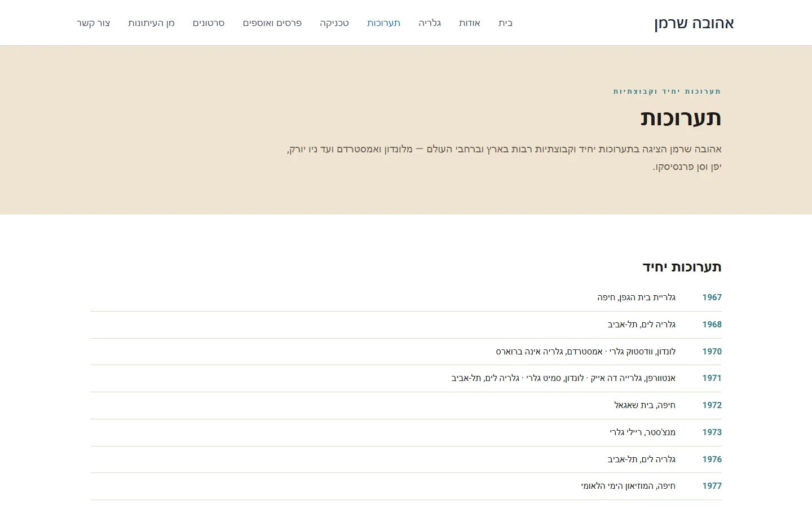Open the site title אהובה שרמן
Viewport: 812px width, 508px height.
(x=694, y=23)
